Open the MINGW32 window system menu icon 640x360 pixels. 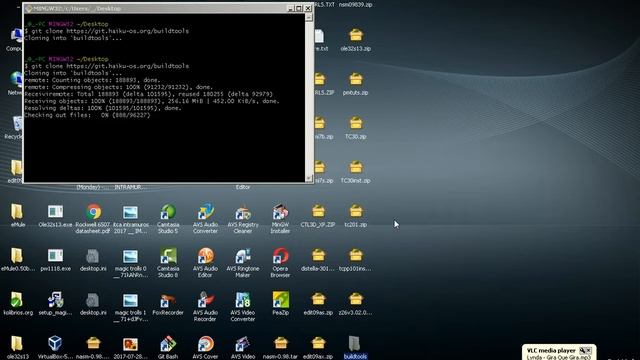click(x=29, y=8)
